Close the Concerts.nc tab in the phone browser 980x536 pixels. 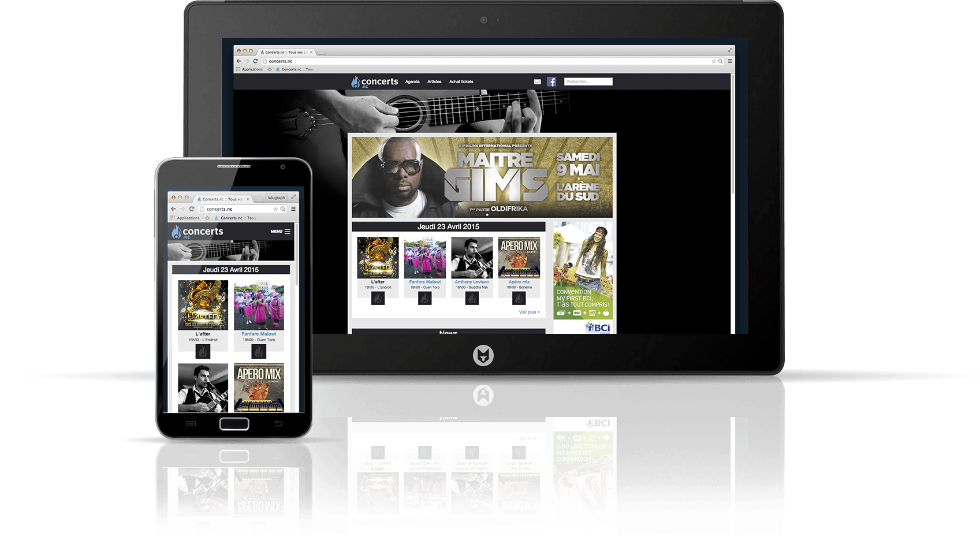248,199
